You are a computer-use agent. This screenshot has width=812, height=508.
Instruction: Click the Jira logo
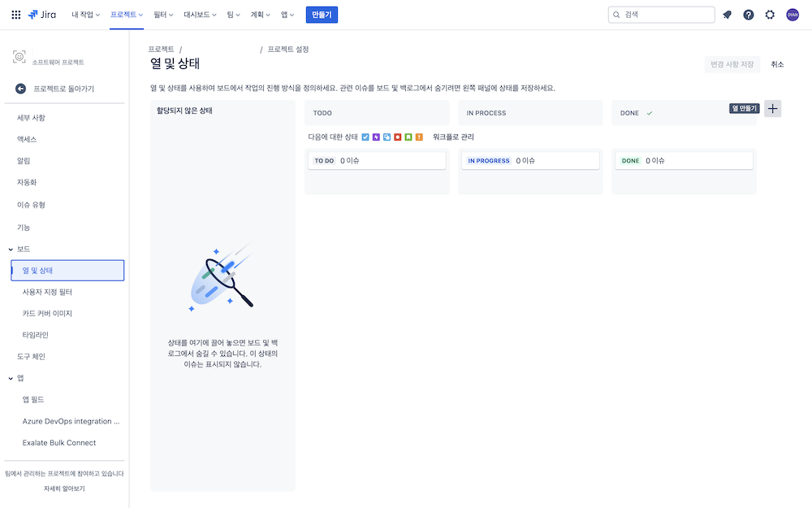(x=42, y=15)
